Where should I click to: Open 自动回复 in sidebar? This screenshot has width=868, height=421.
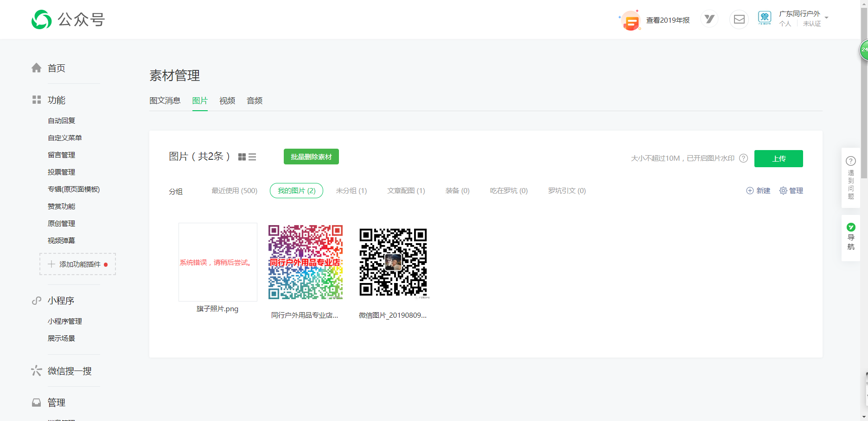point(61,120)
